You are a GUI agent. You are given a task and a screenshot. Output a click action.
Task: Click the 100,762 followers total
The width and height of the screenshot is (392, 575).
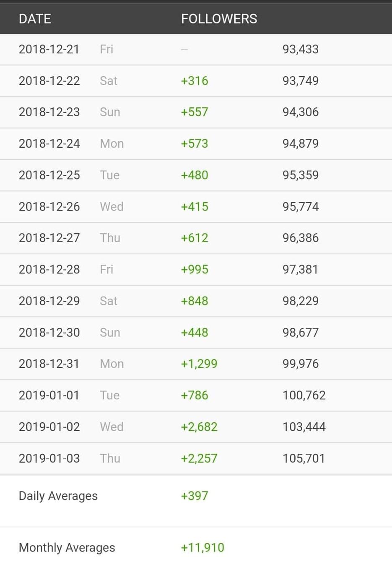(304, 395)
